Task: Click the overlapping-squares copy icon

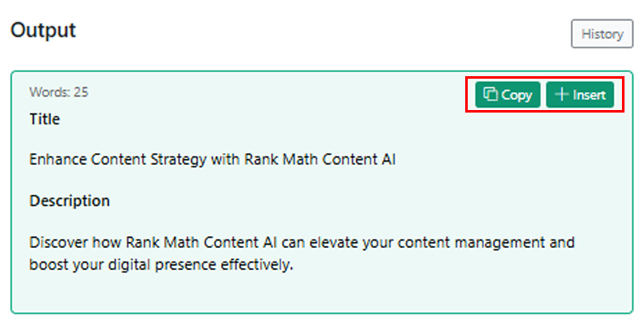Action: point(491,95)
